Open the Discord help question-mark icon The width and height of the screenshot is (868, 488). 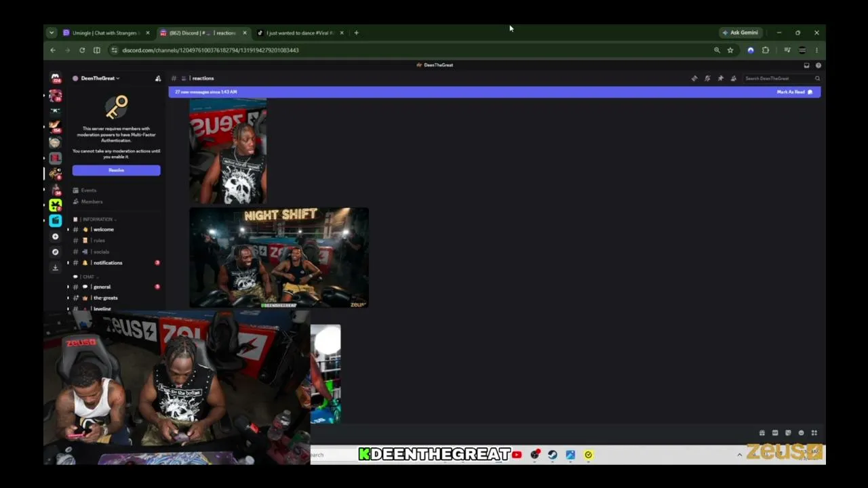818,65
